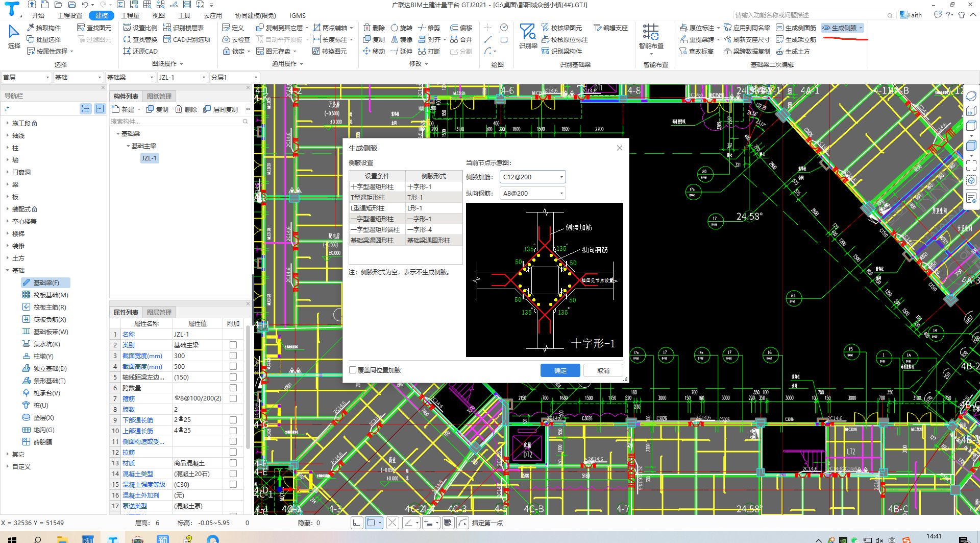This screenshot has height=543, width=980.
Task: Click 取消 to cancel the dialog
Action: [x=603, y=370]
